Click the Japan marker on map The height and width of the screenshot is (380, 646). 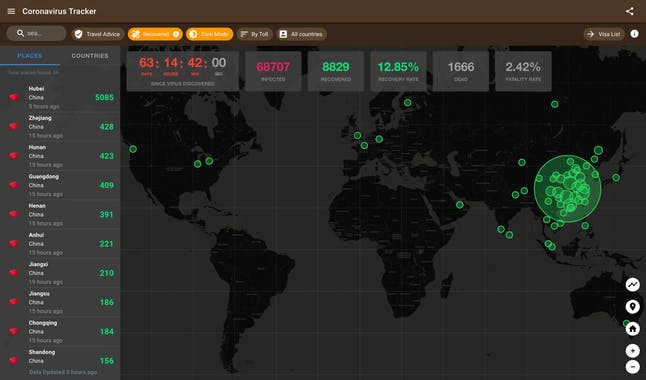point(616,178)
